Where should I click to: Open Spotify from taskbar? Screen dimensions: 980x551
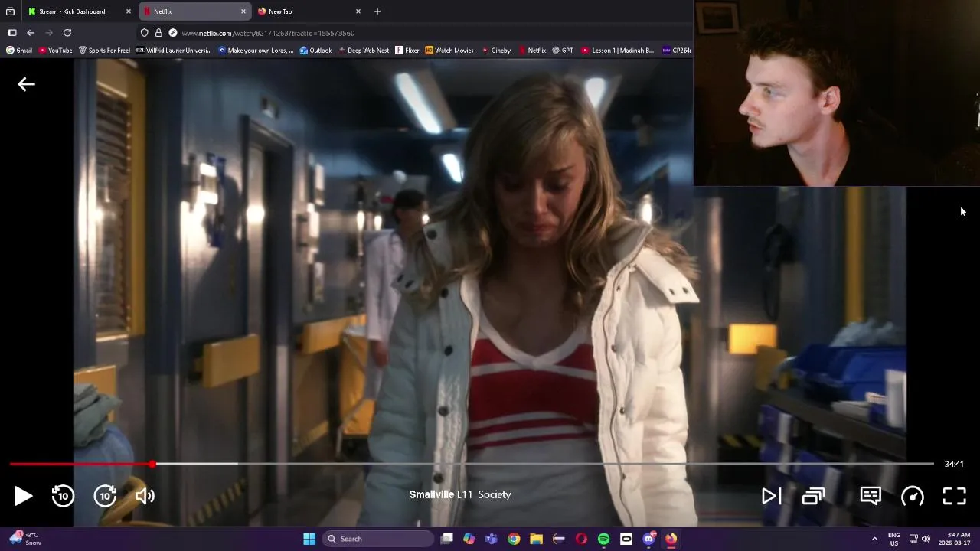pos(603,539)
